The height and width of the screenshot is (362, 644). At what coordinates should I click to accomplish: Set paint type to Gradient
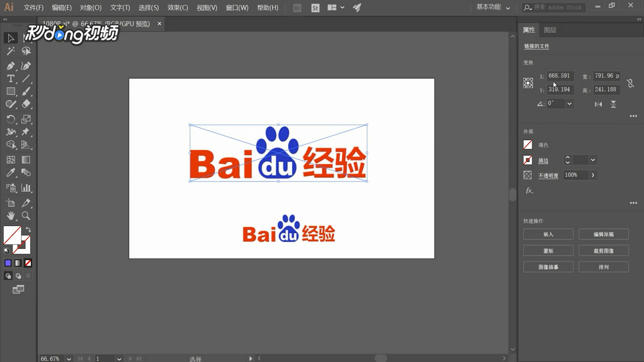tap(18, 263)
